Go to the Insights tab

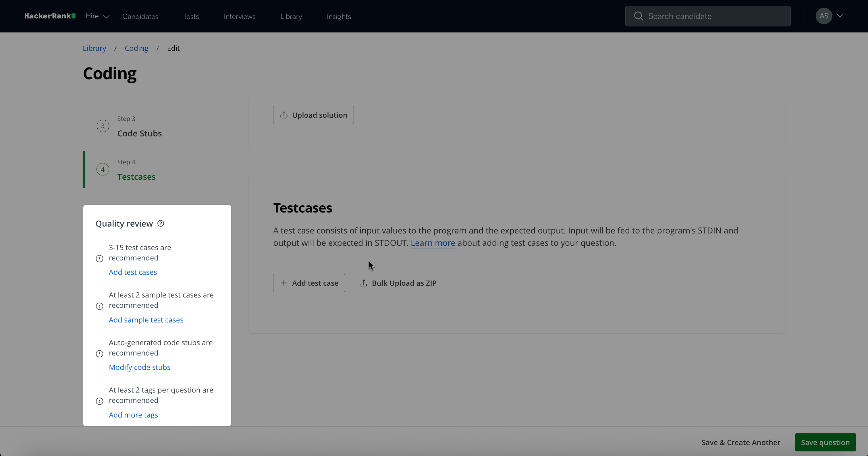(x=339, y=16)
